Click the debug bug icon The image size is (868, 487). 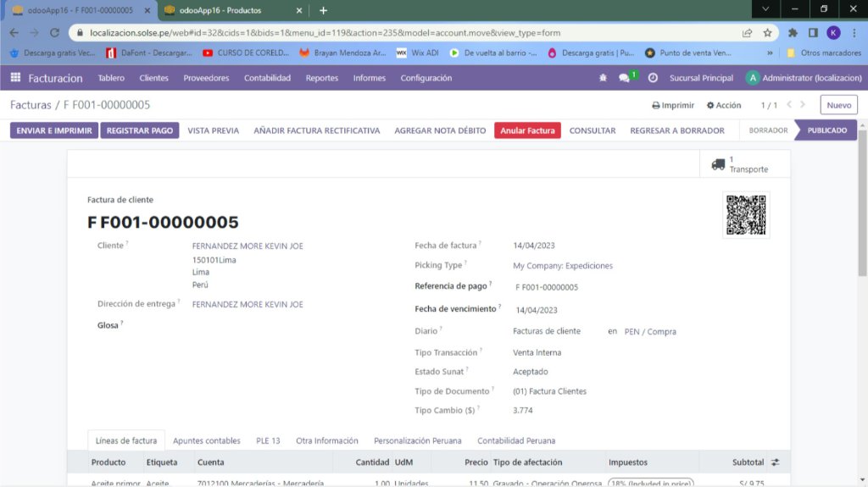pos(603,78)
